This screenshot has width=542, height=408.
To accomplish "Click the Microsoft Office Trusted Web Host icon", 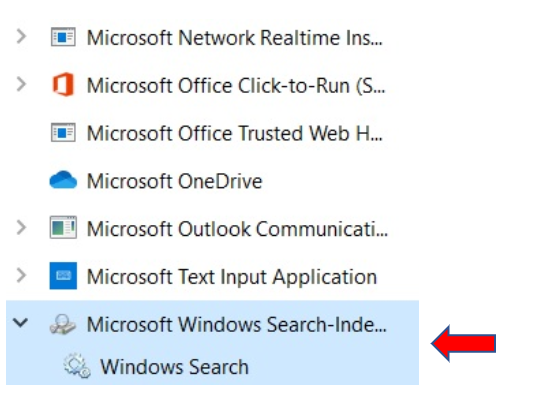I will coord(63,132).
